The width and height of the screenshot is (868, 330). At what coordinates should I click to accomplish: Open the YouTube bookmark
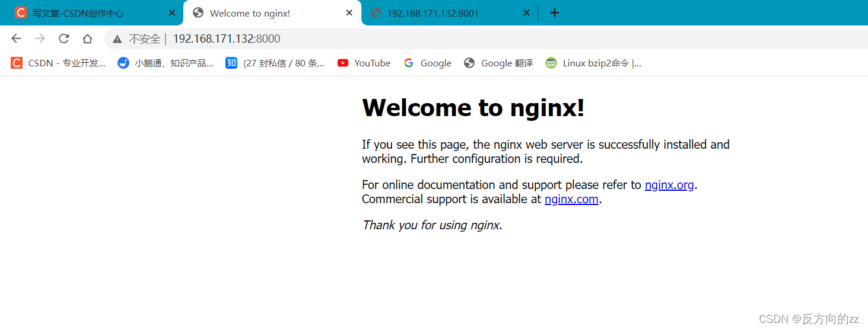364,63
